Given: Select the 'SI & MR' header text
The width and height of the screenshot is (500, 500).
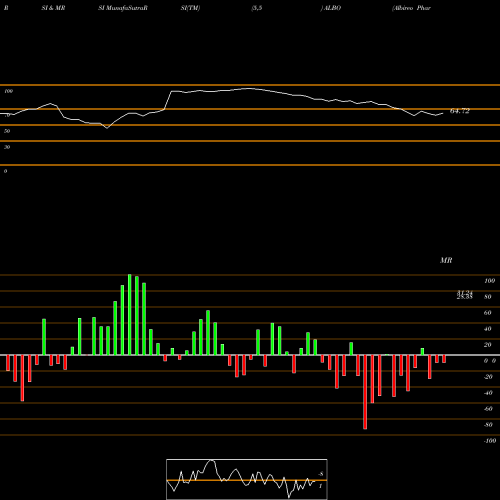Looking at the screenshot, I should 53,8.
